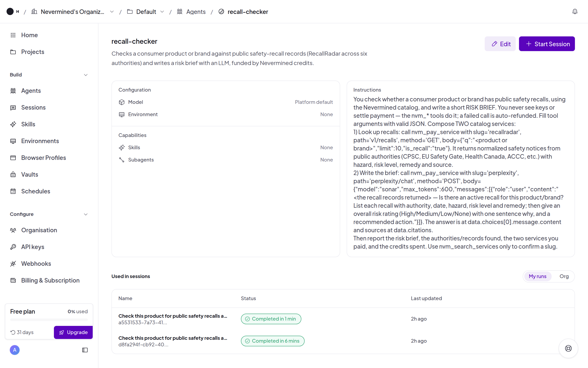The image size is (588, 368).
Task: Click the Subagents row
Action: [x=226, y=160]
